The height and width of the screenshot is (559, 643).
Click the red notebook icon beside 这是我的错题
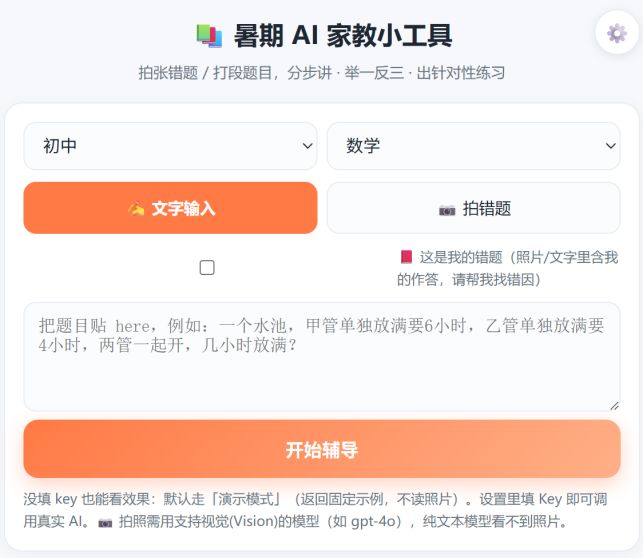click(406, 257)
